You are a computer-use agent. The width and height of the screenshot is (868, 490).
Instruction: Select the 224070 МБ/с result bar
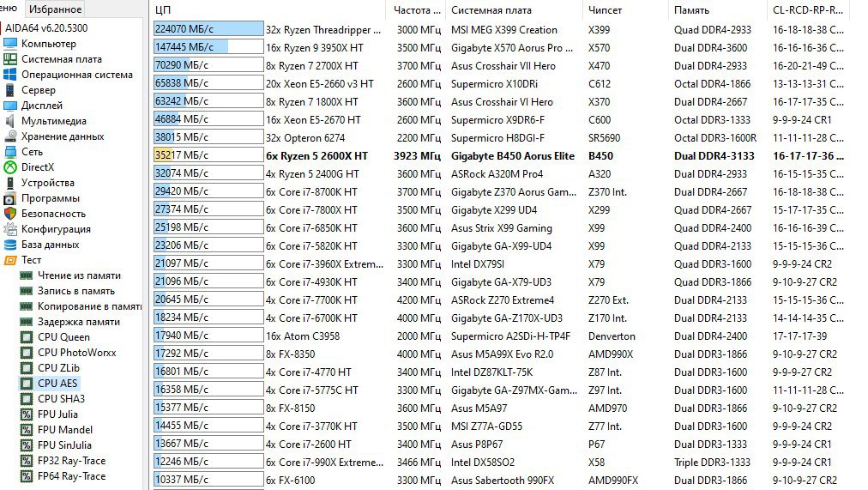[x=208, y=29]
